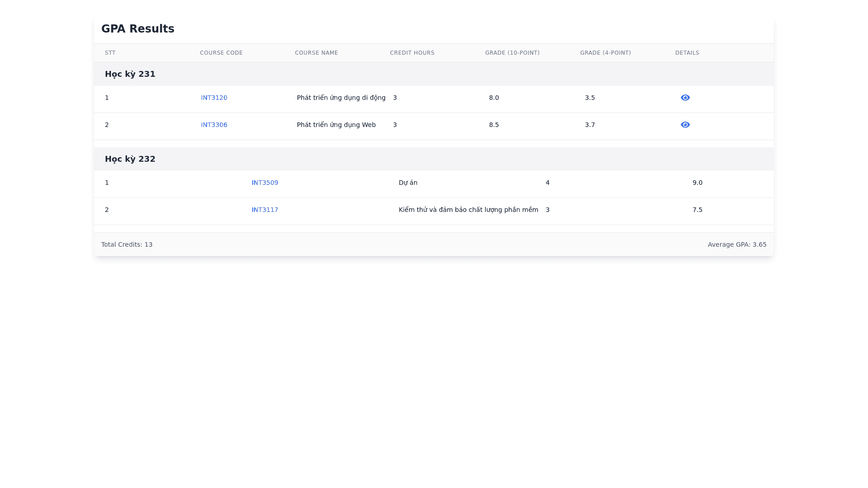The width and height of the screenshot is (868, 488).
Task: Click the Course Name column header
Action: [x=316, y=53]
